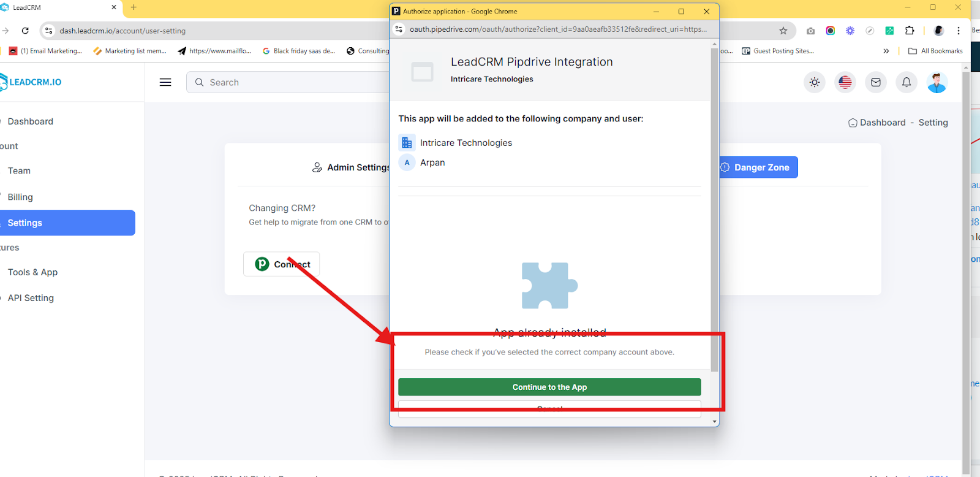The image size is (980, 477).
Task: Maximize the Authorize application popup window
Action: [681, 11]
